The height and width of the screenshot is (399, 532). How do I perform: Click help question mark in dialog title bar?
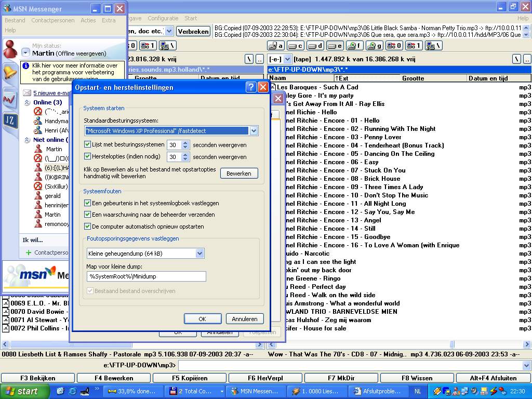(251, 87)
